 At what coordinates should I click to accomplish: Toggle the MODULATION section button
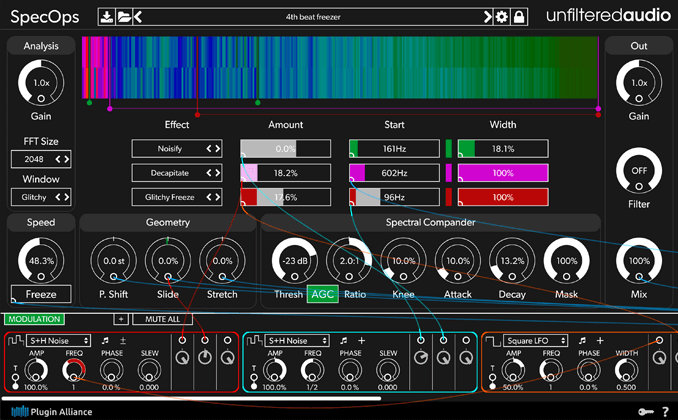(x=33, y=319)
